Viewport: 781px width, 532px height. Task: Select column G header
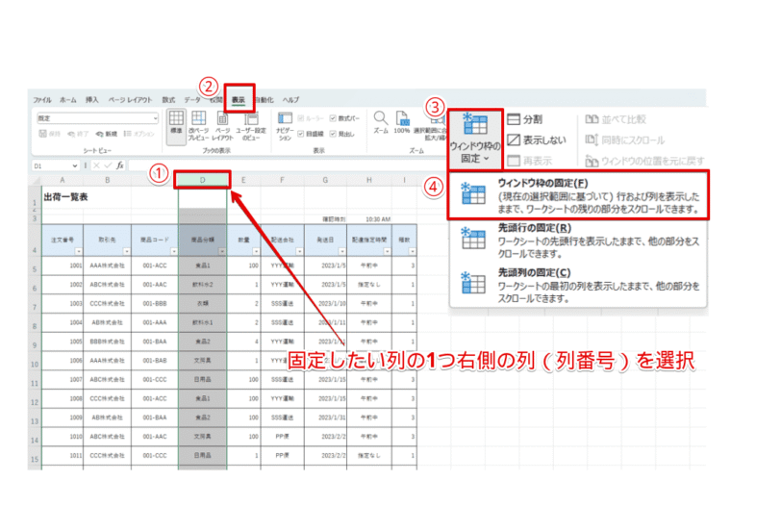pos(325,180)
